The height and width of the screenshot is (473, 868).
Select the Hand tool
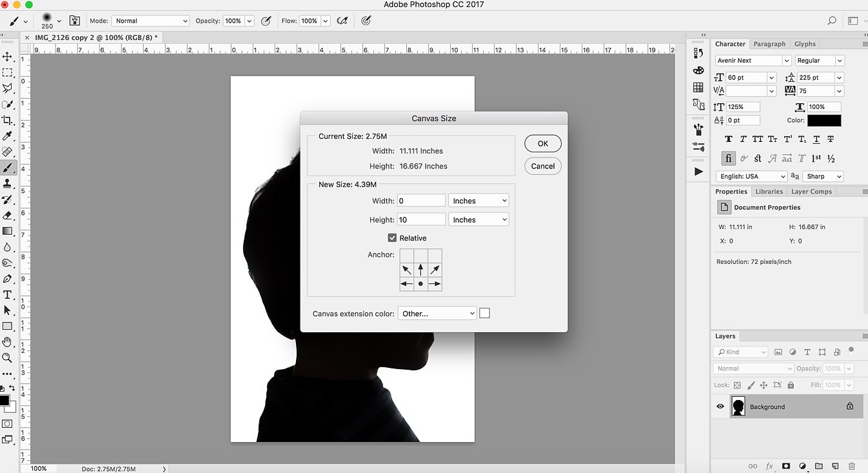tap(8, 342)
